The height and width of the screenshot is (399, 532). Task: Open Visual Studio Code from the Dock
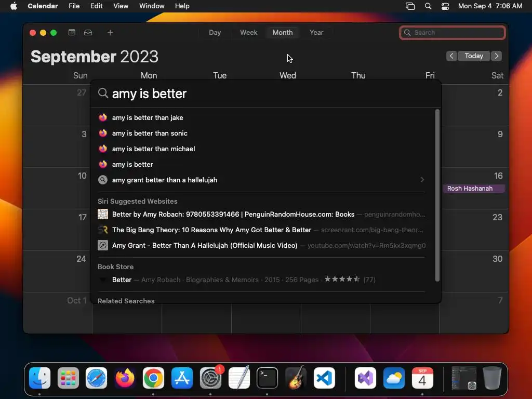pyautogui.click(x=324, y=378)
